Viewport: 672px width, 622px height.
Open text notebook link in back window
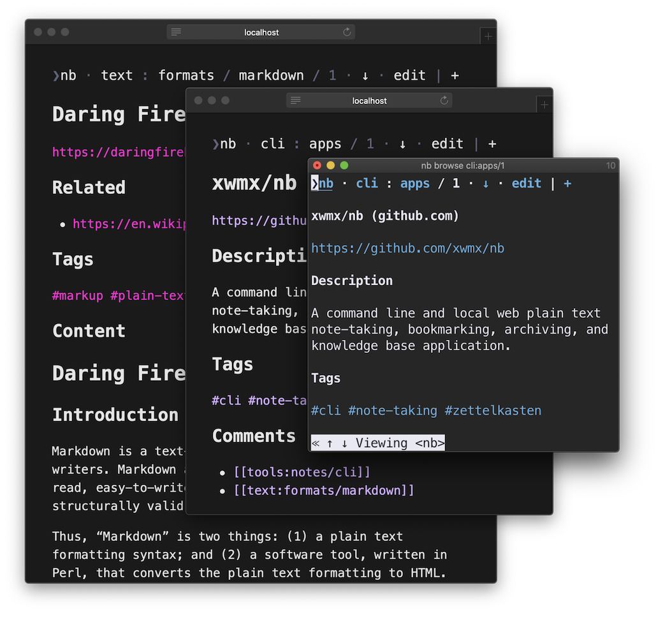pos(117,75)
